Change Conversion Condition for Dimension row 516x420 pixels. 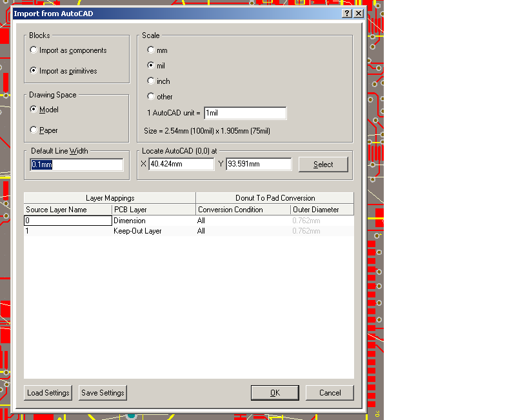coord(243,221)
